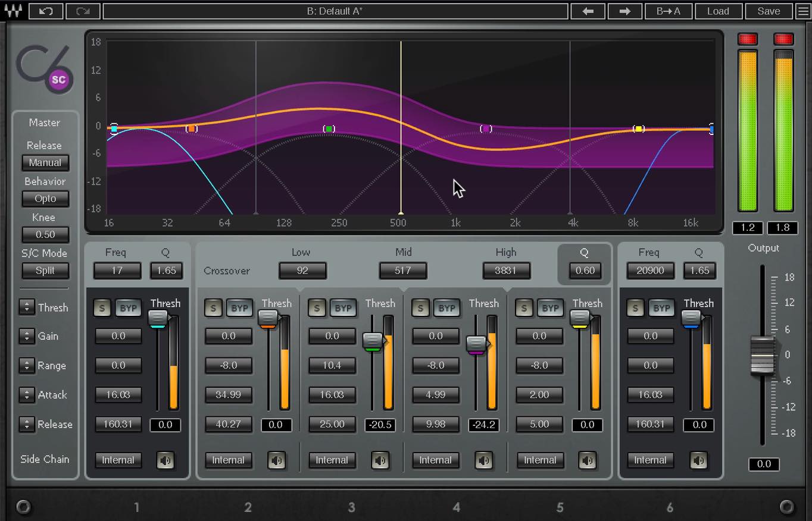
Task: Solo band 1 with S button
Action: click(x=102, y=308)
